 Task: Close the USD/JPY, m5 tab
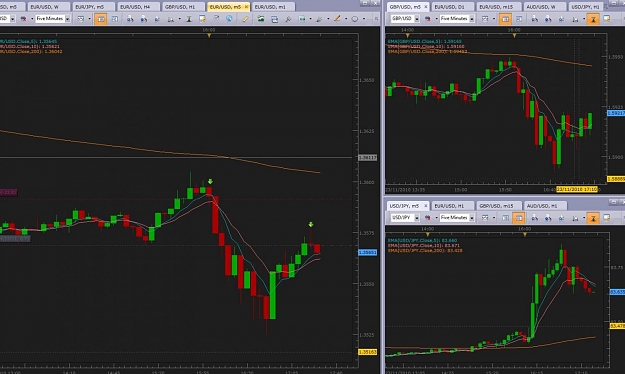[426, 206]
